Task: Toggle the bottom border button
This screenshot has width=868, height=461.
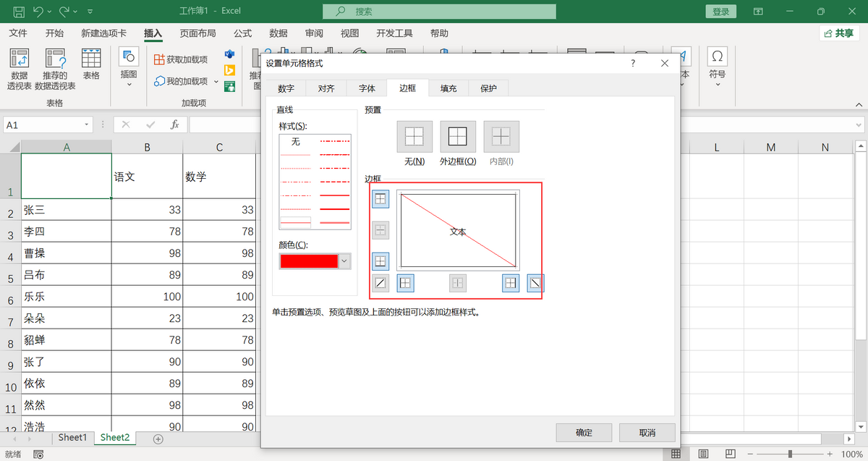Action: pos(380,261)
